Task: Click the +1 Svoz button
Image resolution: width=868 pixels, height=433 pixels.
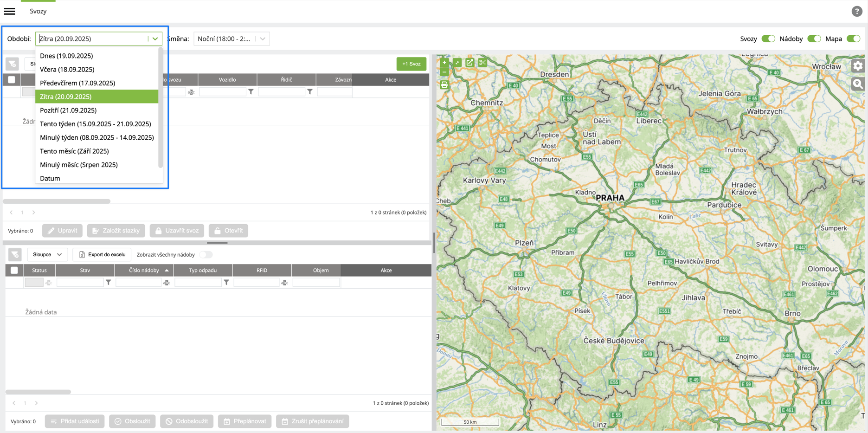Action: [411, 64]
